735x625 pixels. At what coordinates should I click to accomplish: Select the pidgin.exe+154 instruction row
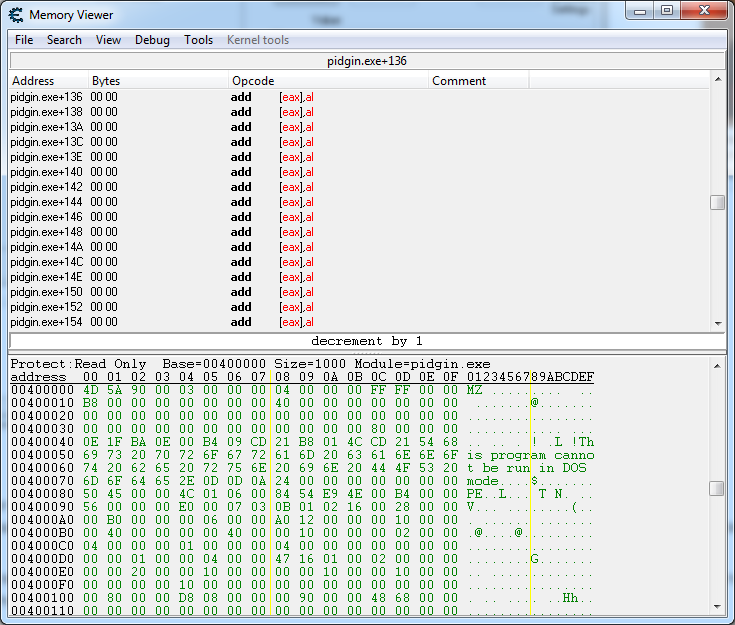359,322
